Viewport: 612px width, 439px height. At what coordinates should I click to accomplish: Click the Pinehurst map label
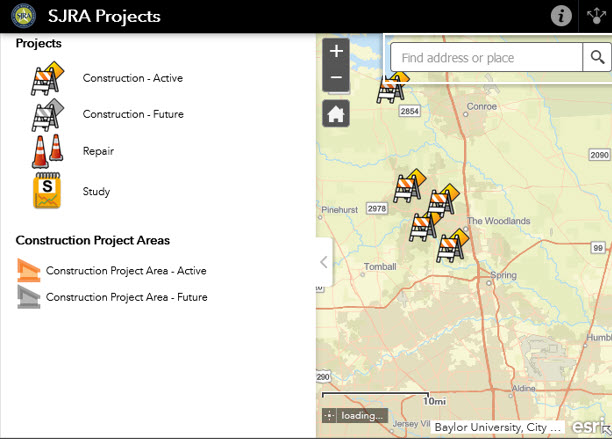[339, 210]
